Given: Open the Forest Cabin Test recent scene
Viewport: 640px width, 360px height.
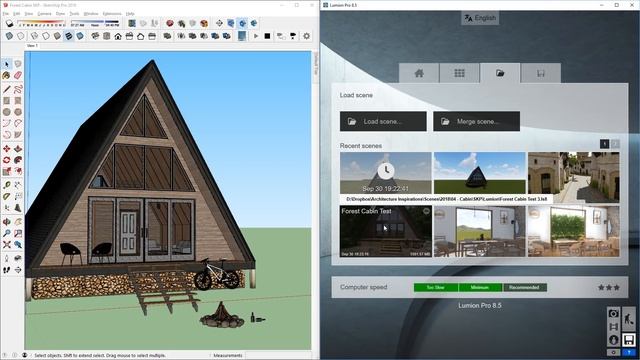Looking at the screenshot, I should point(386,231).
